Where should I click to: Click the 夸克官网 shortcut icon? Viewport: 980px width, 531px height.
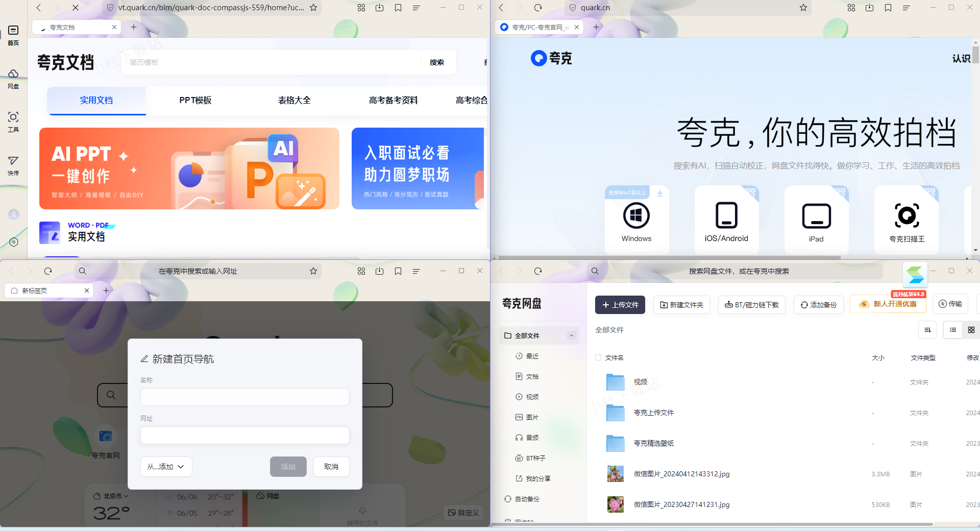pyautogui.click(x=106, y=436)
